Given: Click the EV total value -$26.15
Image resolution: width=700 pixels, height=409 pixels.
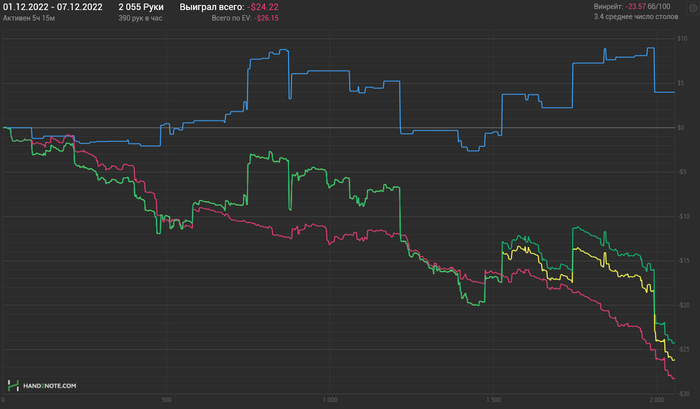Looking at the screenshot, I should coord(267,18).
